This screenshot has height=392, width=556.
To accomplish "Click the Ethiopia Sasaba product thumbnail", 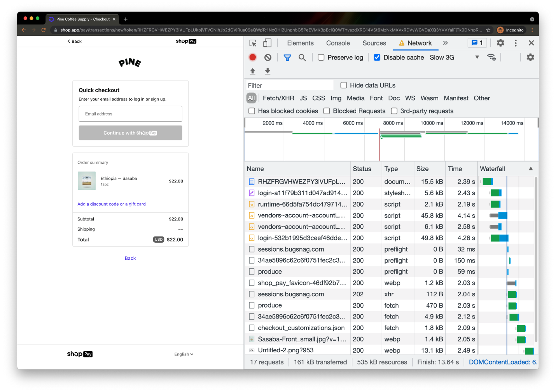I will (x=87, y=181).
